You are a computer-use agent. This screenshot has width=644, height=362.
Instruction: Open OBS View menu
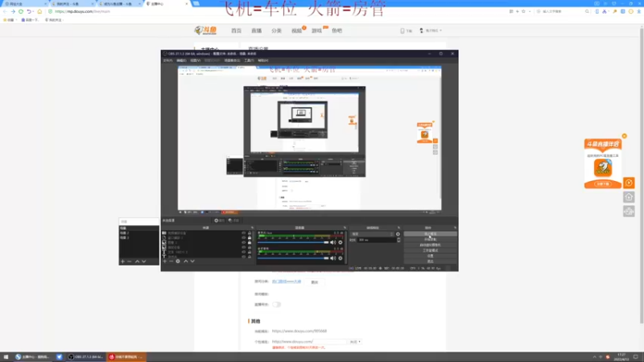(195, 60)
